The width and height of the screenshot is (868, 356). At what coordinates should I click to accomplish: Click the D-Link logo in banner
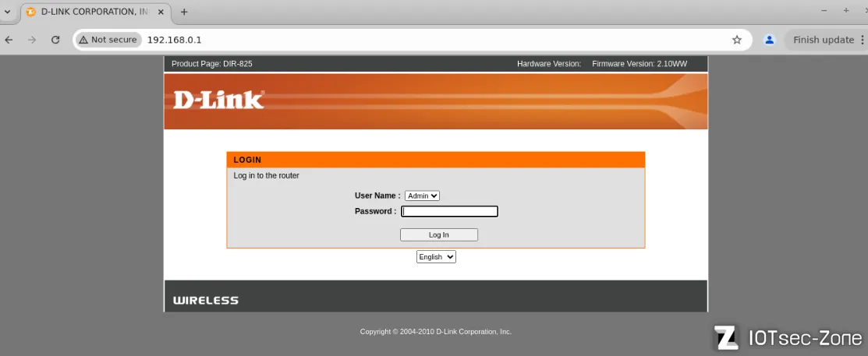218,100
